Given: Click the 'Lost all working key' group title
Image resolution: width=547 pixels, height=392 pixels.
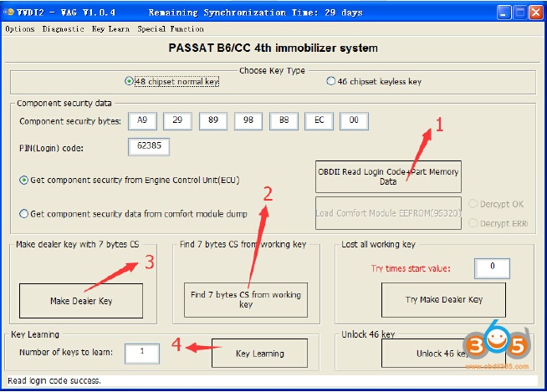Looking at the screenshot, I should pyautogui.click(x=379, y=244).
